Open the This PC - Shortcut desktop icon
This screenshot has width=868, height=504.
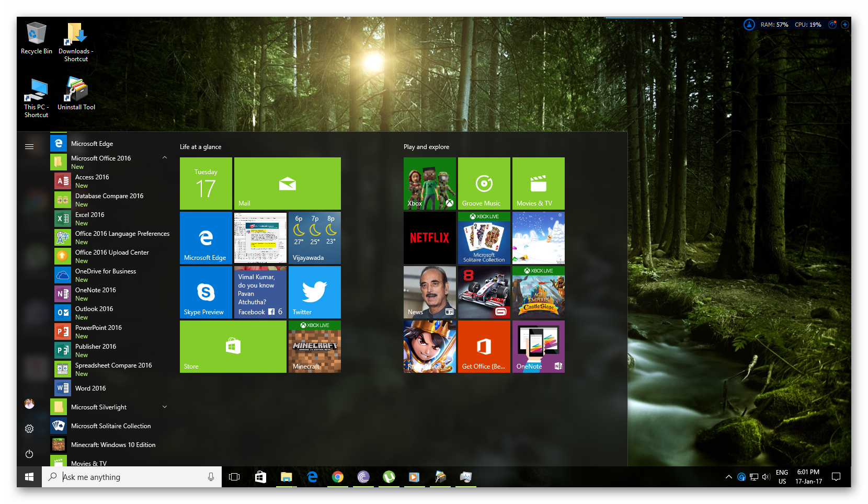36,98
